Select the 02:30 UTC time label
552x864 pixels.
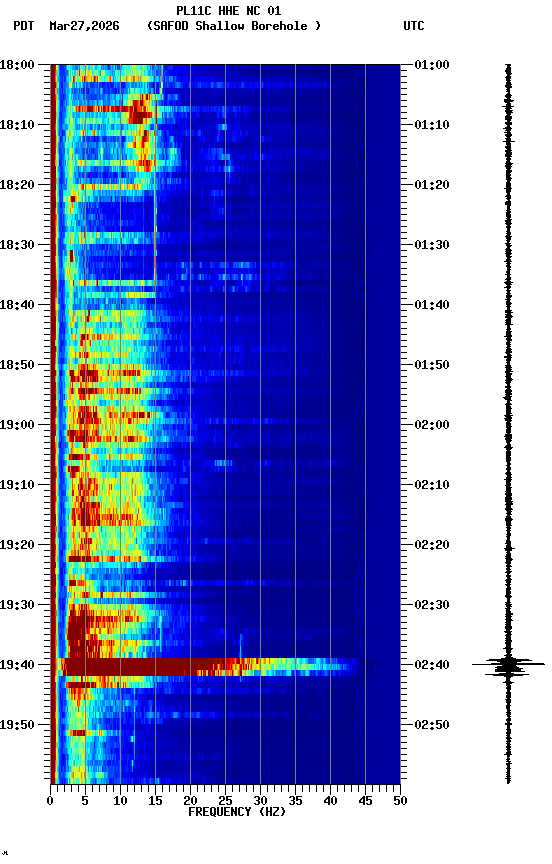coord(432,606)
